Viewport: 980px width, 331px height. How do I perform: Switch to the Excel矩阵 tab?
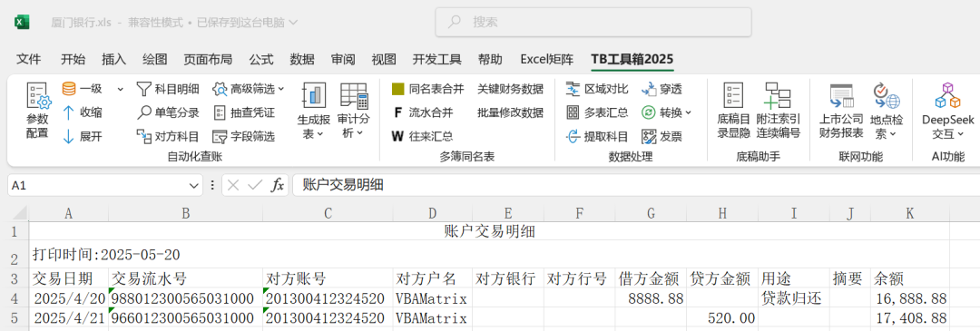coord(547,60)
